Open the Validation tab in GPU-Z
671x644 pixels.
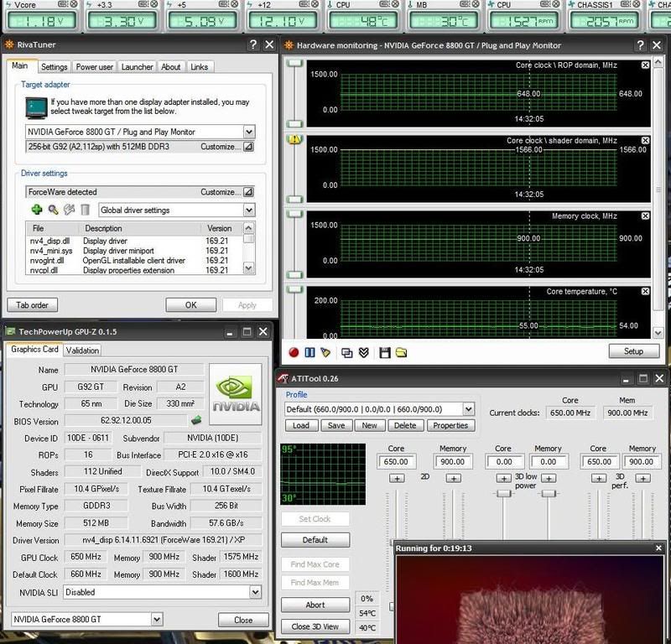(81, 351)
